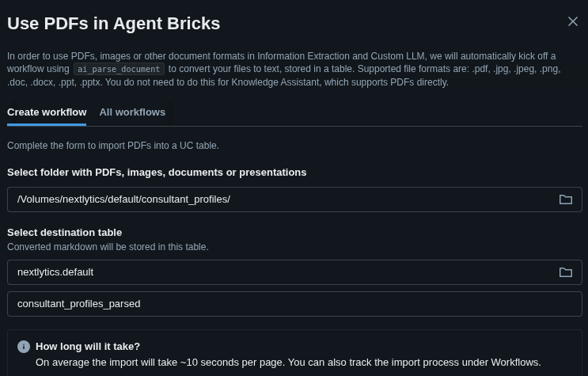Click into the /Volumes/nextlytics source folder field
The height and width of the screenshot is (376, 588).
pyautogui.click(x=277, y=199)
